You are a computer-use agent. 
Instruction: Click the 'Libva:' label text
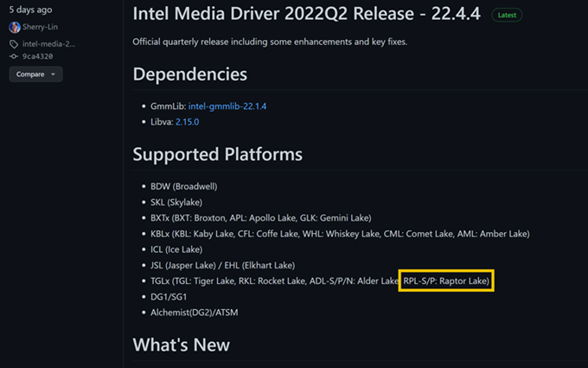[162, 122]
